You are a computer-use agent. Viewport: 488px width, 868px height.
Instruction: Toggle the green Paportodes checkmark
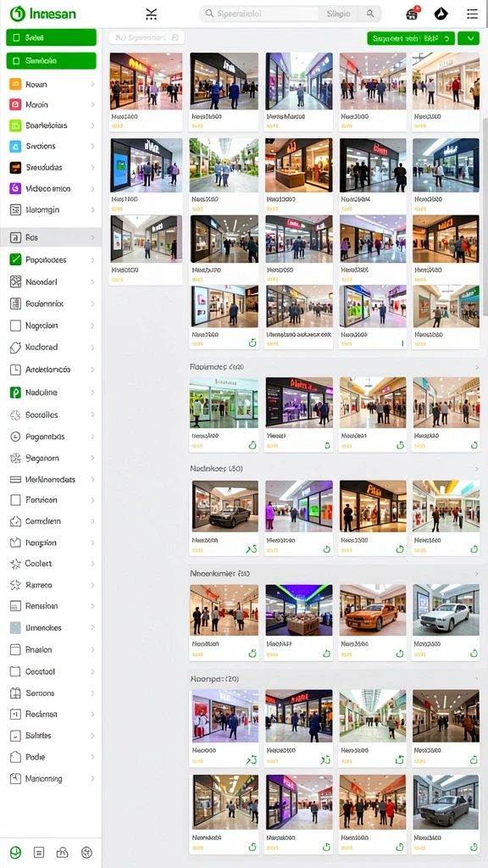(x=15, y=259)
